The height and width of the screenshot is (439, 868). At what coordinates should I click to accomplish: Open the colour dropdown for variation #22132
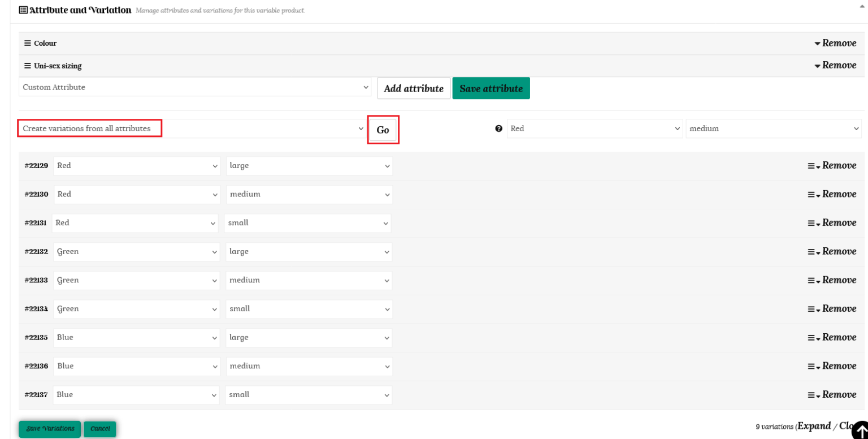pos(137,252)
